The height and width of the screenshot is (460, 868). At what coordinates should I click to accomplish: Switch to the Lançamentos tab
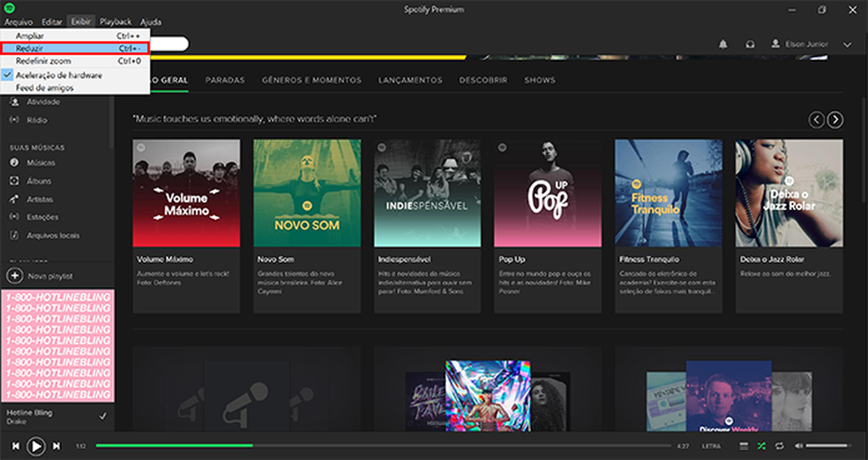410,80
